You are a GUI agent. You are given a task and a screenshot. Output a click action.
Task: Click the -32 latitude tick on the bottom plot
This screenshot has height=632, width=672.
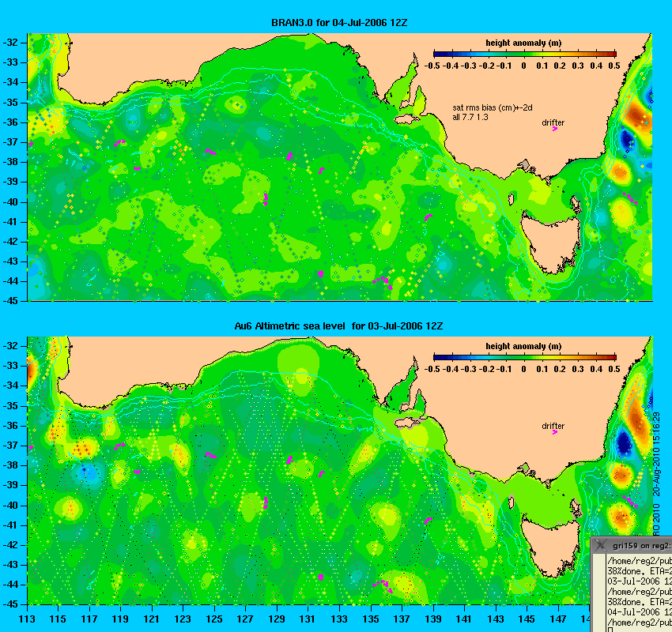pyautogui.click(x=10, y=345)
